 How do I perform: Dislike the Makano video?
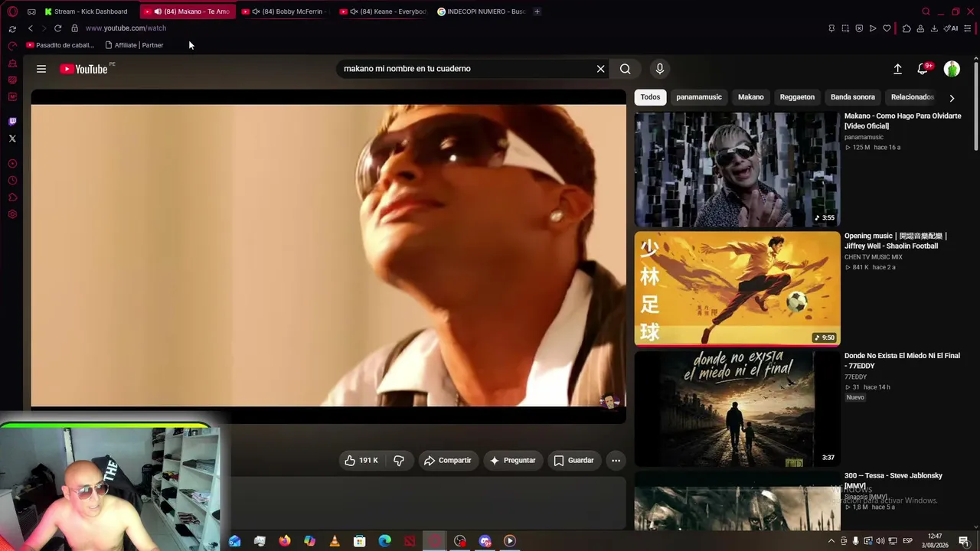click(x=399, y=460)
